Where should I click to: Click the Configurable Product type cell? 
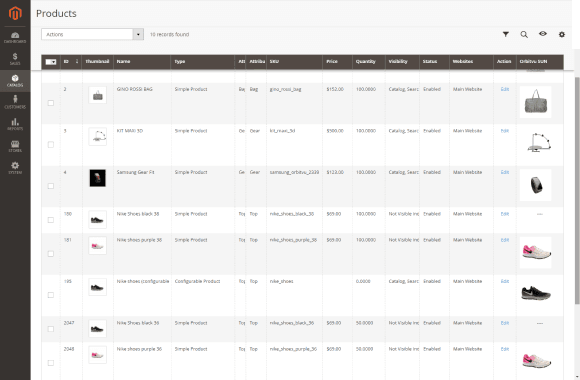197,282
